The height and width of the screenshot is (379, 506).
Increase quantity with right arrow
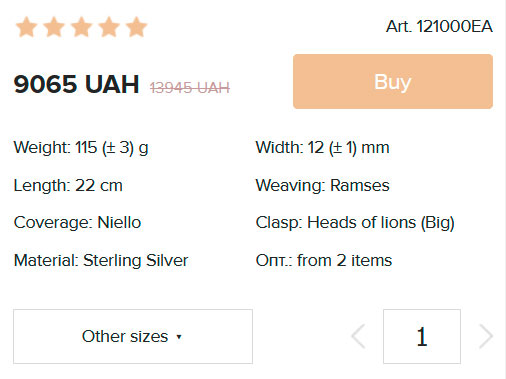click(486, 336)
